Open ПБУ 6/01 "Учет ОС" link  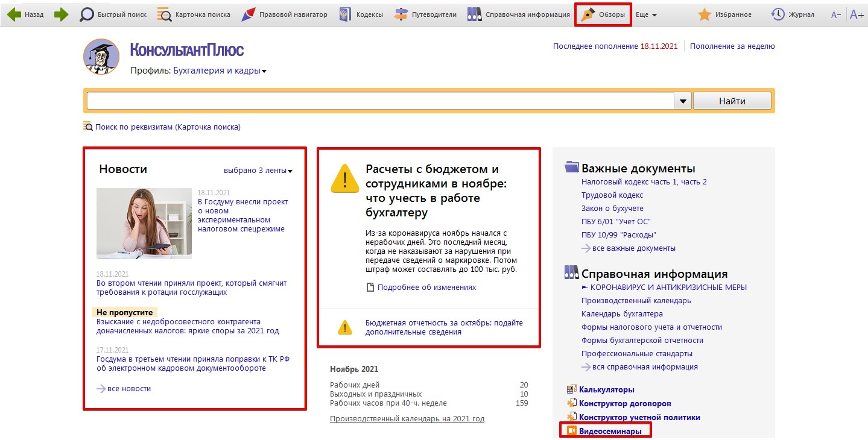point(616,221)
